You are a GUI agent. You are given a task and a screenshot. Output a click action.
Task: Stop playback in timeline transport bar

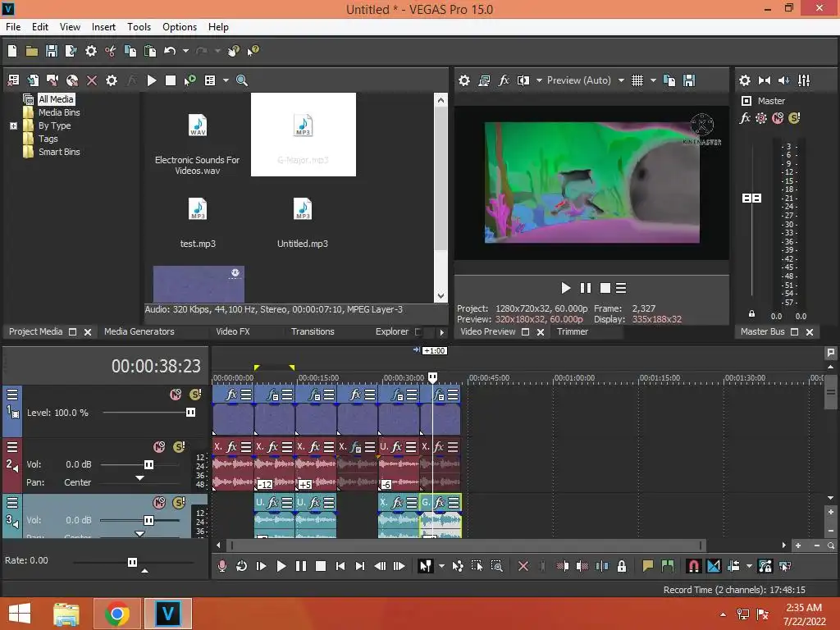pyautogui.click(x=321, y=566)
